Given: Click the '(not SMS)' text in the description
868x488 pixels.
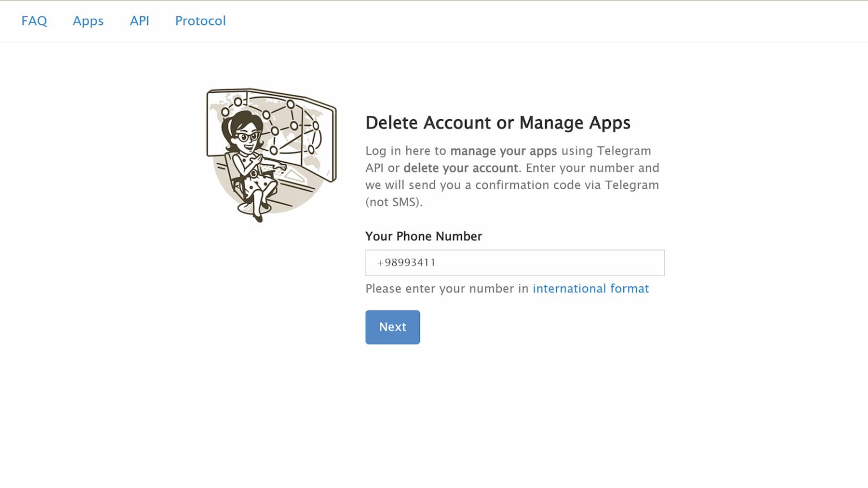Looking at the screenshot, I should coord(393,202).
